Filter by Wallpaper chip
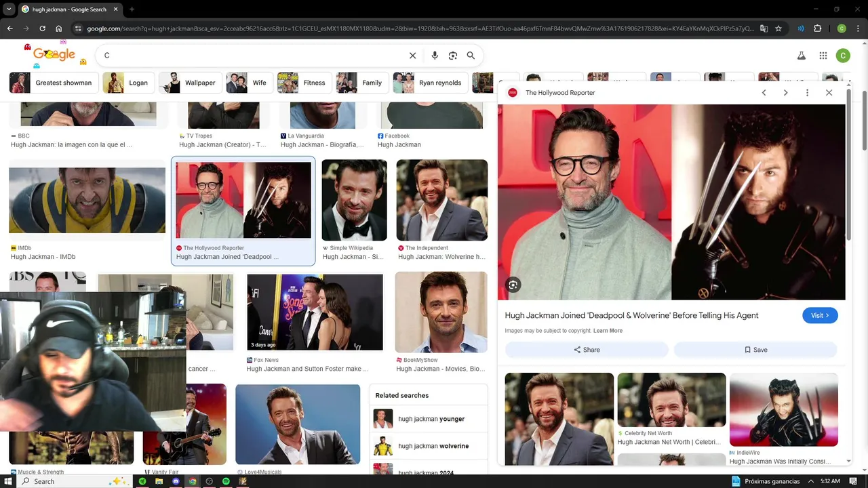This screenshot has width=868, height=488. 190,83
